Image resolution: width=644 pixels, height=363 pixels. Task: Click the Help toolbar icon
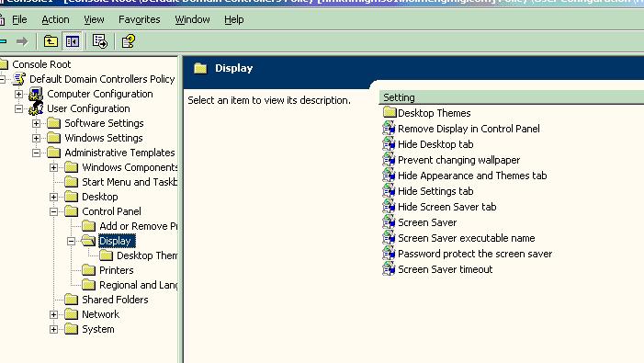[128, 41]
